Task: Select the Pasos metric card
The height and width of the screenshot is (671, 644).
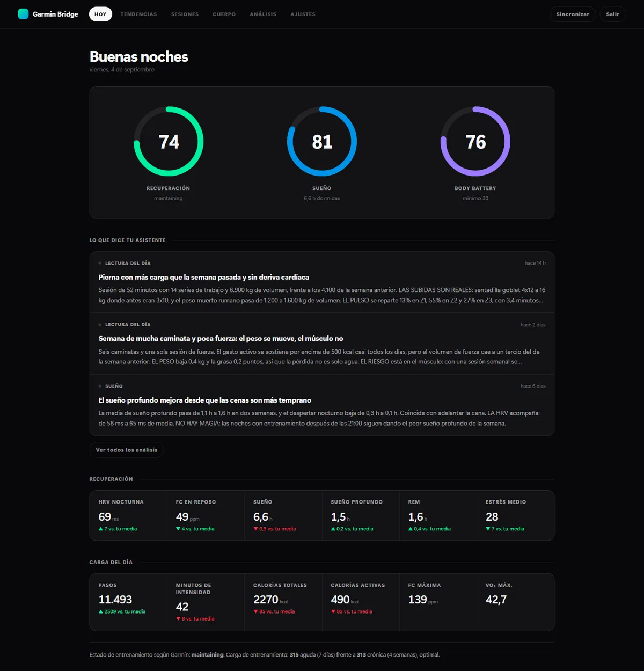Action: (128, 602)
